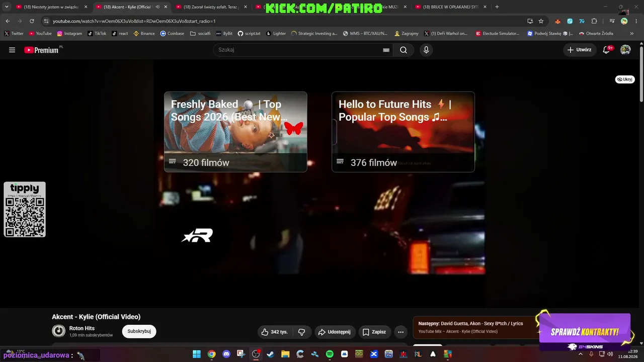Open the volume speaker tray icon
Image resolution: width=644 pixels, height=362 pixels.
[610, 354]
